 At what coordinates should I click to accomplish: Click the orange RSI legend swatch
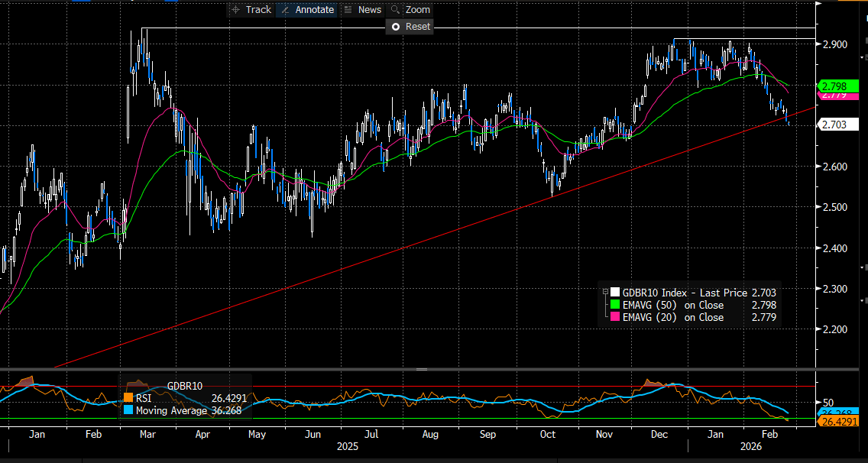point(127,398)
